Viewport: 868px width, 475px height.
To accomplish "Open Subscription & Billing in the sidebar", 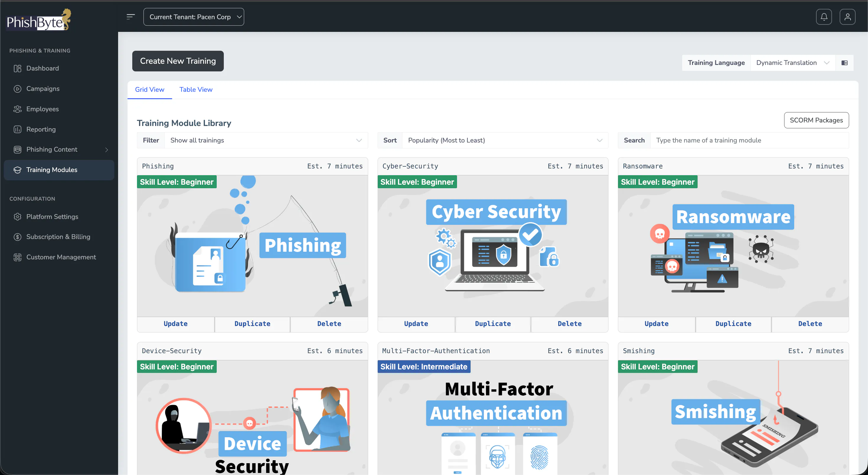I will click(x=59, y=237).
